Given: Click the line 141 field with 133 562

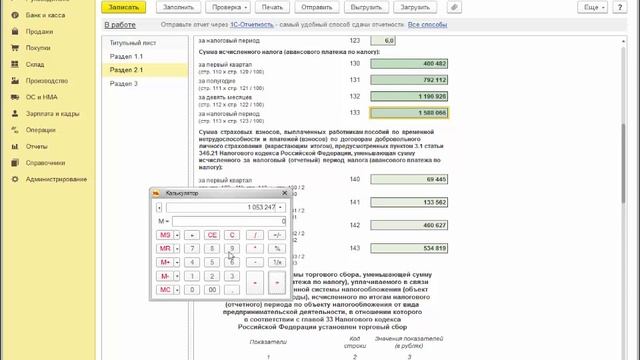Looking at the screenshot, I should coord(409,202).
